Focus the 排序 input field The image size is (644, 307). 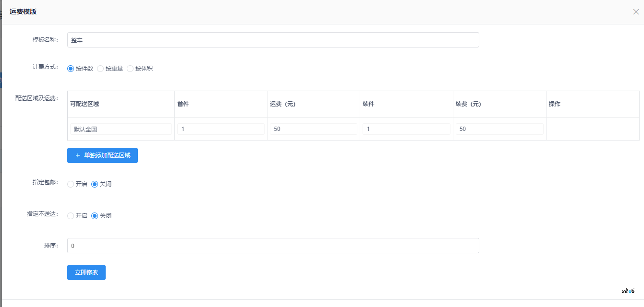273,246
